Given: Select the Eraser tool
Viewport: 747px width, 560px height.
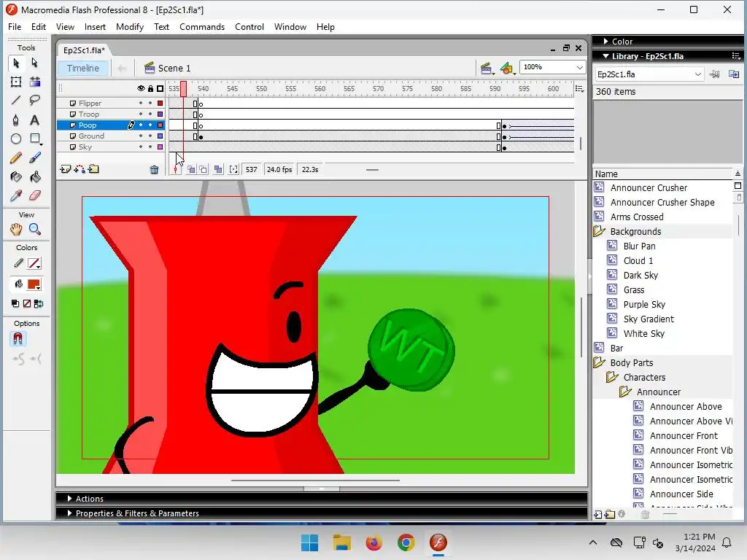Looking at the screenshot, I should pos(34,195).
